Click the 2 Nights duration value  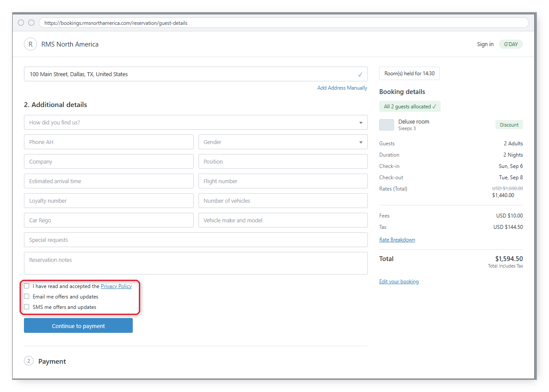coord(513,155)
